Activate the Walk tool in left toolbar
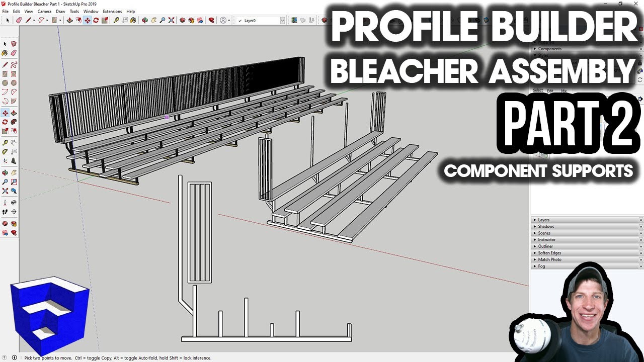644x362 pixels. (5, 212)
